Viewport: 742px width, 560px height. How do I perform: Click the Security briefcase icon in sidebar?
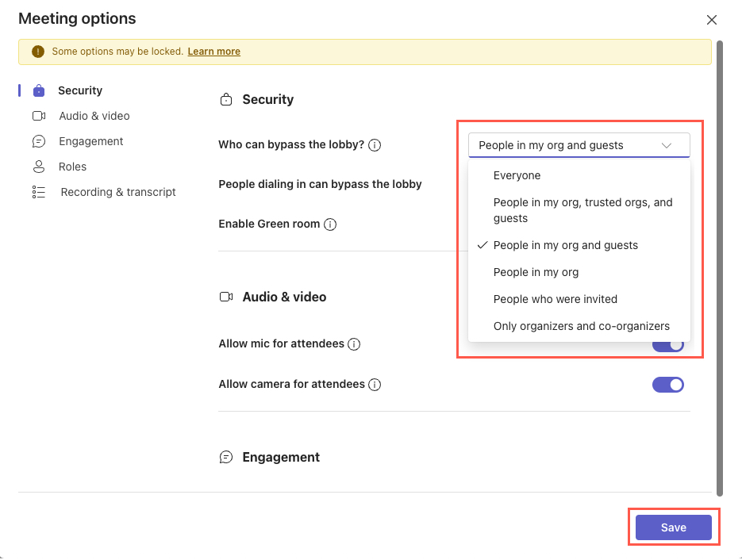point(39,91)
